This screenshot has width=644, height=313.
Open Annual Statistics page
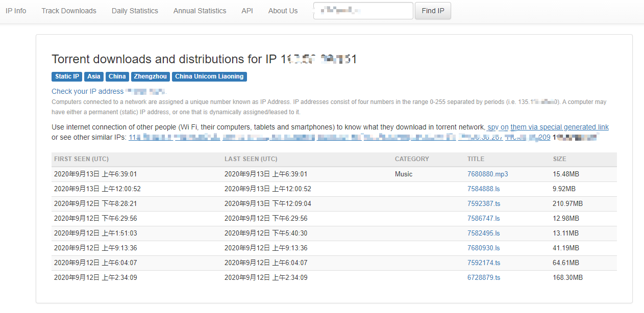(x=200, y=11)
